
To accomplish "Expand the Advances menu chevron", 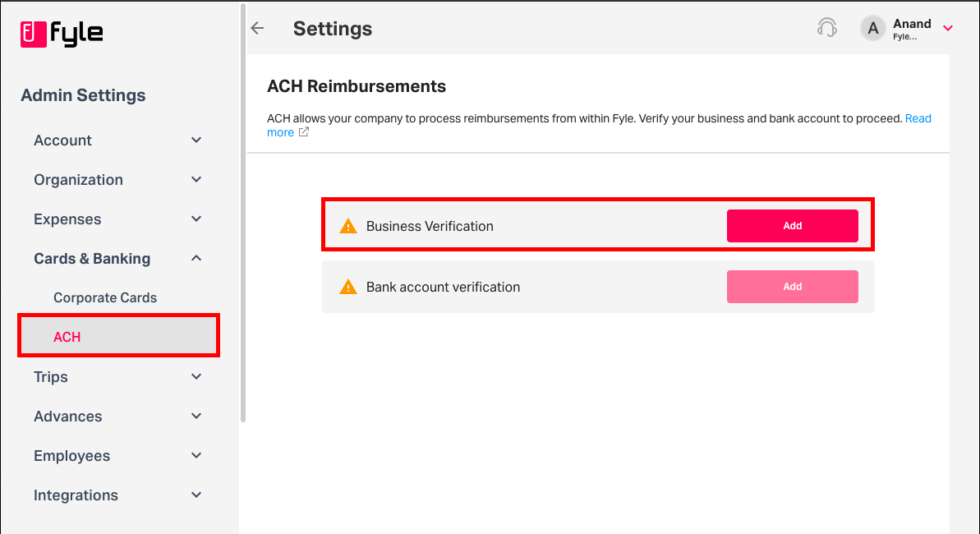I will 196,417.
